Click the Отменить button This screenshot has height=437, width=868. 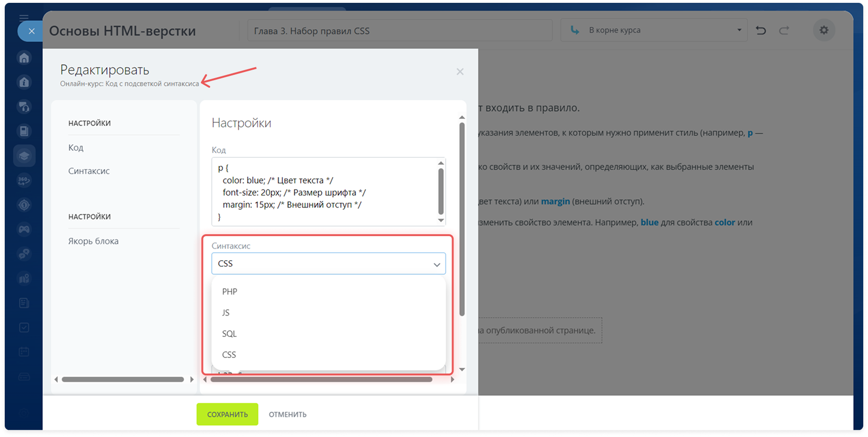click(287, 414)
